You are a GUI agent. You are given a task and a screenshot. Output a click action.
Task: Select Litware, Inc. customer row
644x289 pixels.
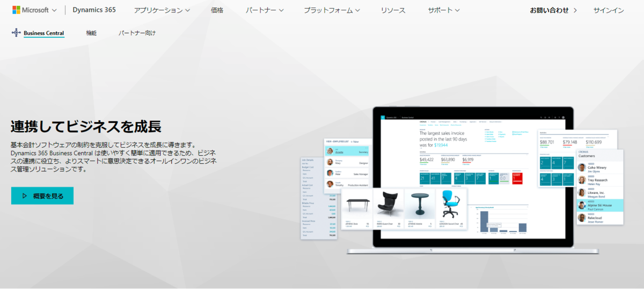click(599, 192)
